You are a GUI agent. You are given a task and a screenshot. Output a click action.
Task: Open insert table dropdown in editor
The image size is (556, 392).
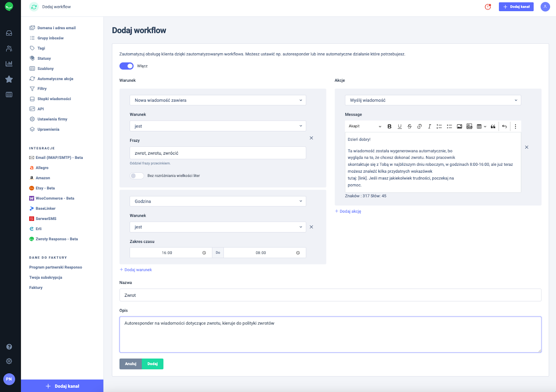click(x=481, y=126)
